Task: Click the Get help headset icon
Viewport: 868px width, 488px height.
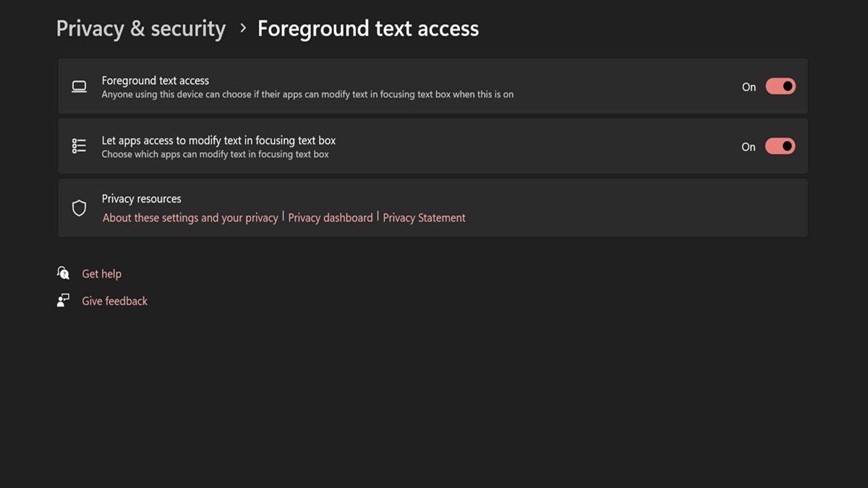Action: [x=64, y=273]
